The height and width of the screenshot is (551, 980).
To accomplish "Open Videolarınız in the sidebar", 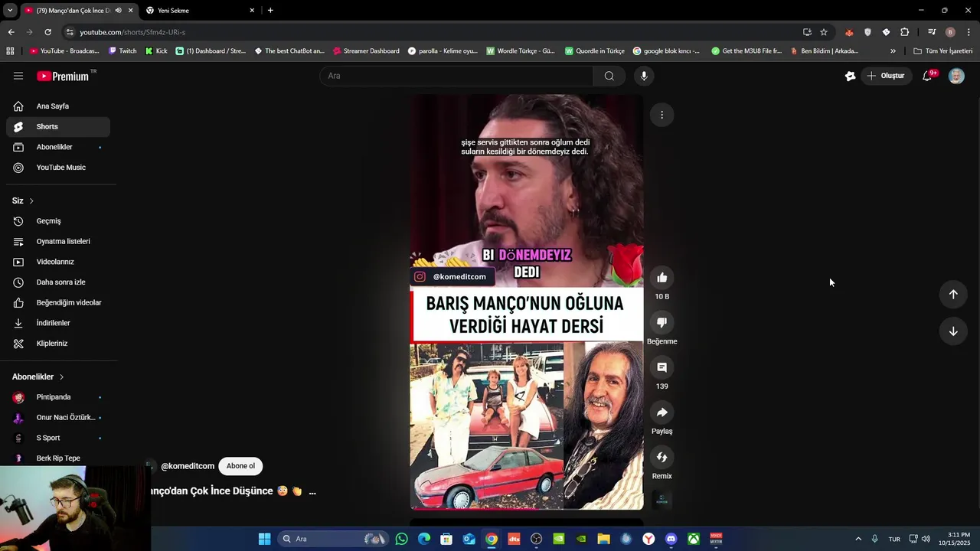I will click(58, 262).
